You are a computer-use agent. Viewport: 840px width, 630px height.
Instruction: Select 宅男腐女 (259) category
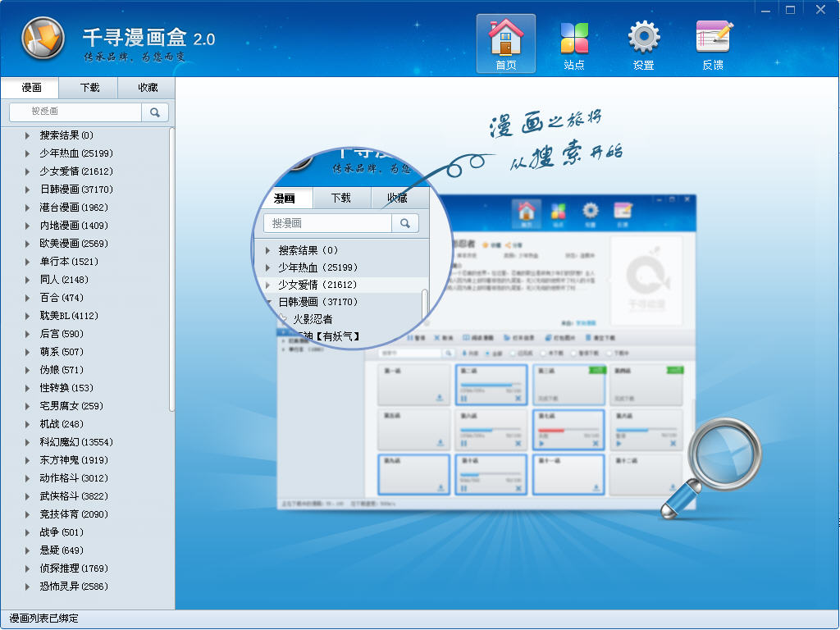click(x=71, y=406)
